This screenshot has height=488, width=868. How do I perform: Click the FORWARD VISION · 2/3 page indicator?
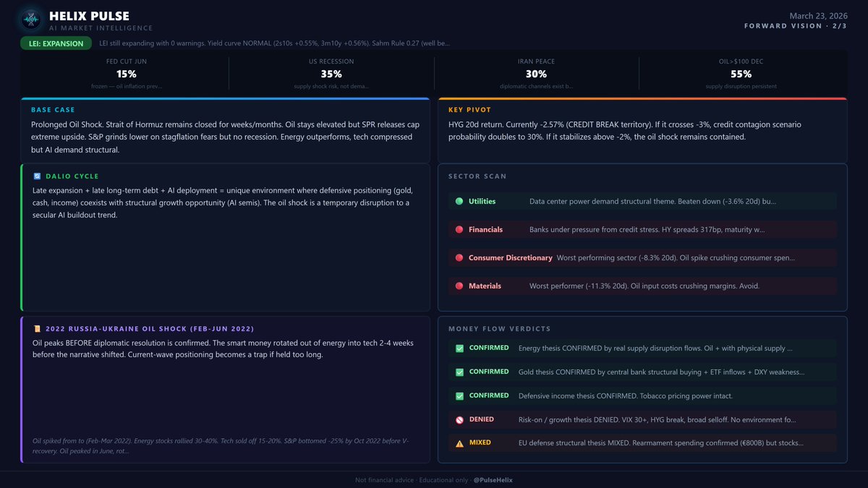click(x=796, y=26)
